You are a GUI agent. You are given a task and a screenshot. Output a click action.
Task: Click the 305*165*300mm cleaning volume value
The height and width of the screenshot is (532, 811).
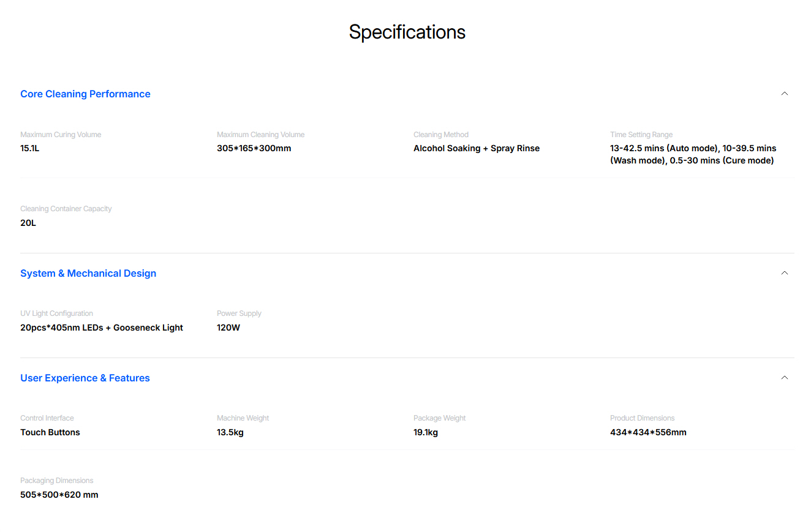pyautogui.click(x=254, y=148)
